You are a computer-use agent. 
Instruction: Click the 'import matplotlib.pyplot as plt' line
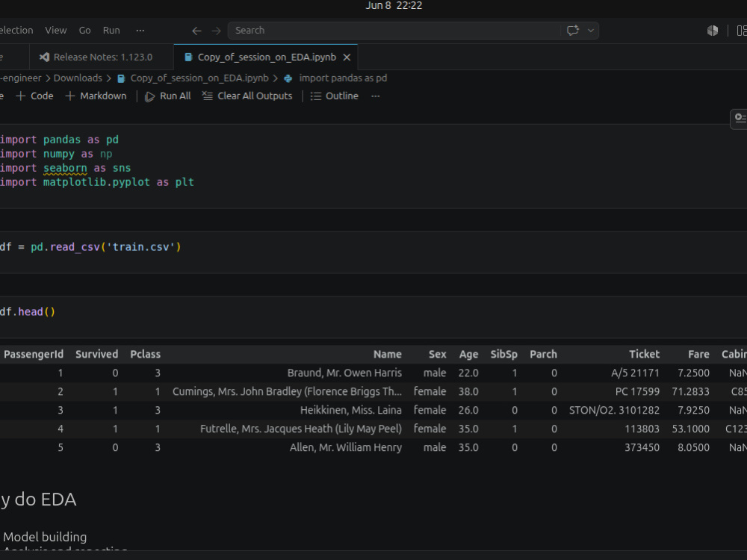96,182
